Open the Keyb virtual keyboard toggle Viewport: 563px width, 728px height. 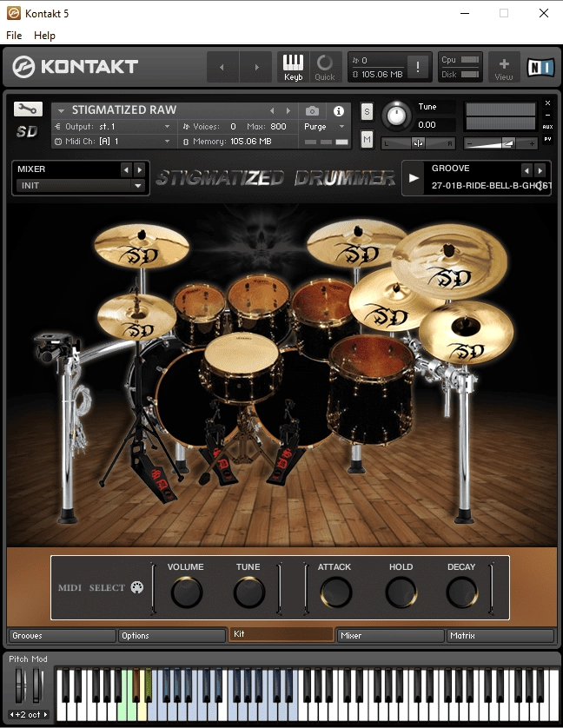click(x=293, y=67)
